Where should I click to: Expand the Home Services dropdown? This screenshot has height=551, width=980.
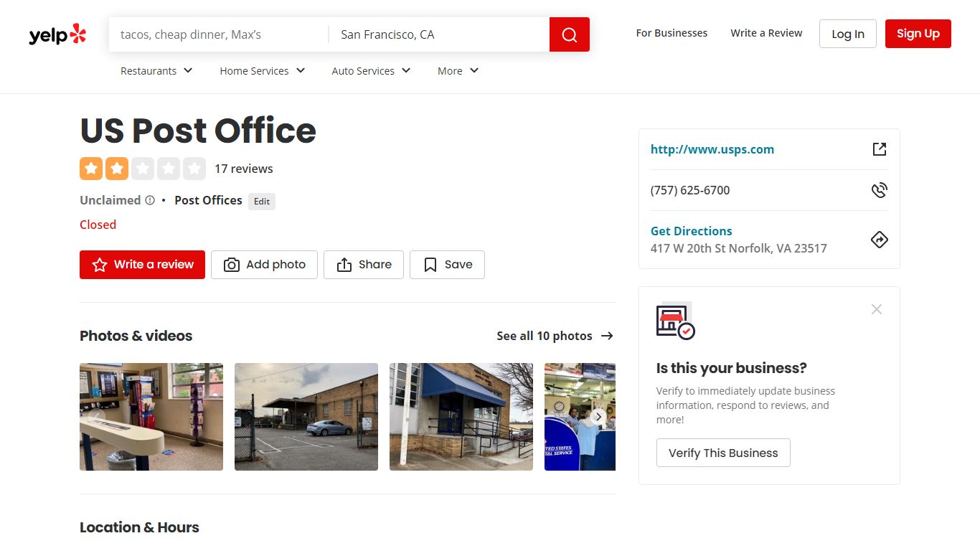[x=263, y=71]
